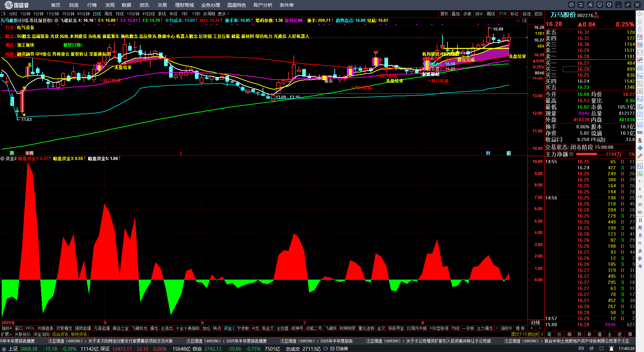Click the F10 info sidebar icon
Viewport: 644px width, 352px height.
[640, 76]
